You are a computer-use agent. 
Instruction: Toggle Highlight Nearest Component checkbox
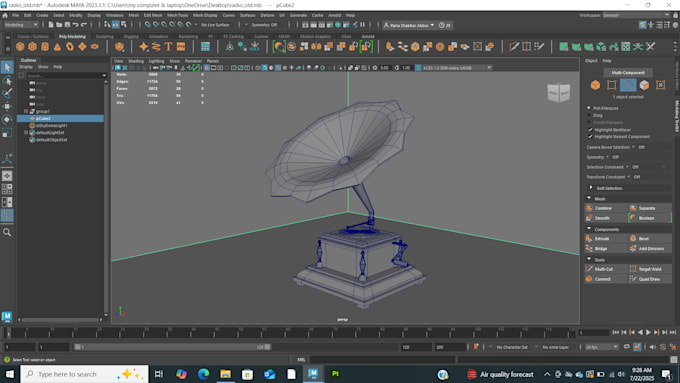(x=590, y=137)
